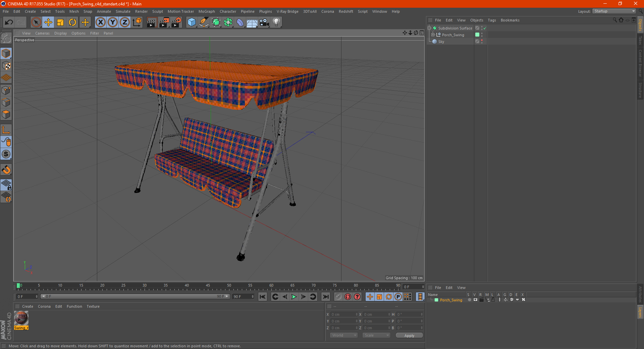Switch to Polygons mode
The width and height of the screenshot is (644, 349).
coord(6,114)
